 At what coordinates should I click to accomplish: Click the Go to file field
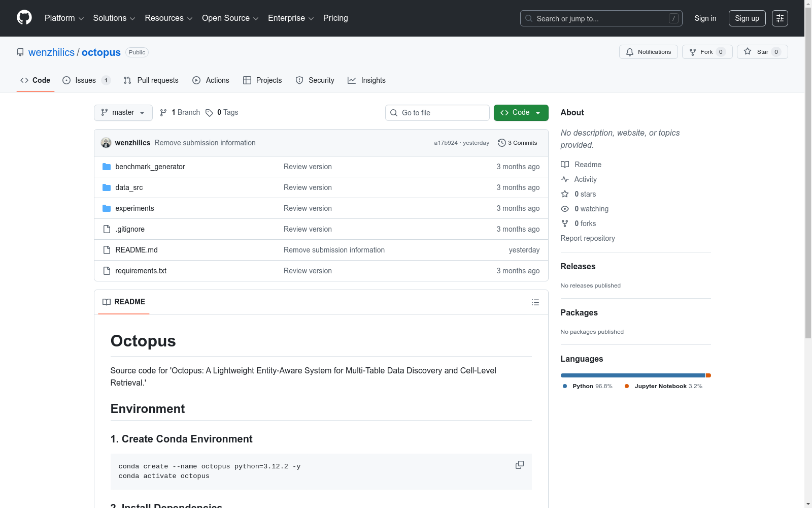coord(437,113)
